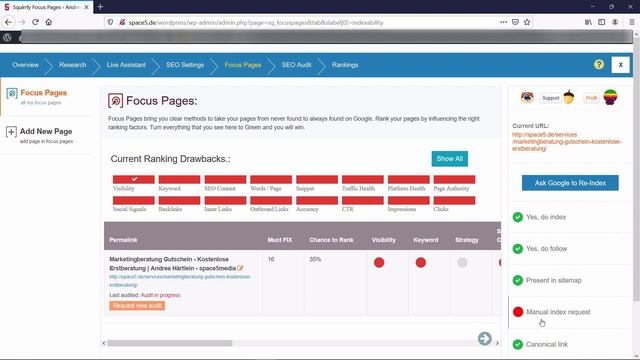Click green check beside Yes, do index
The width and height of the screenshot is (640, 360).
[x=518, y=217]
